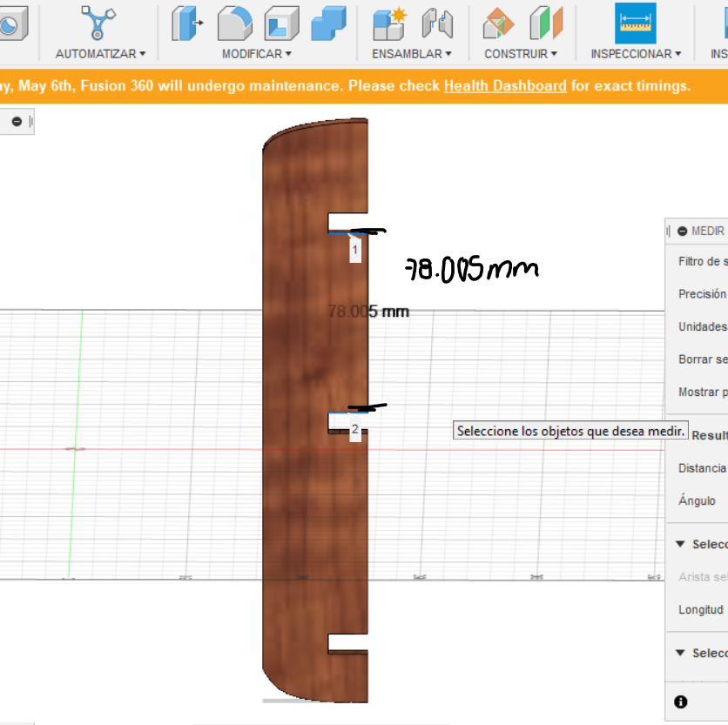
Task: Collapse the browser panel minus icon
Action: [17, 122]
